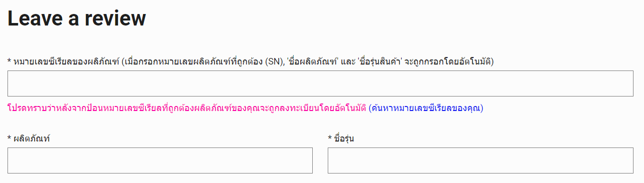Click the asterisk before the serial number label
This screenshot has width=644, height=183.
(9, 61)
